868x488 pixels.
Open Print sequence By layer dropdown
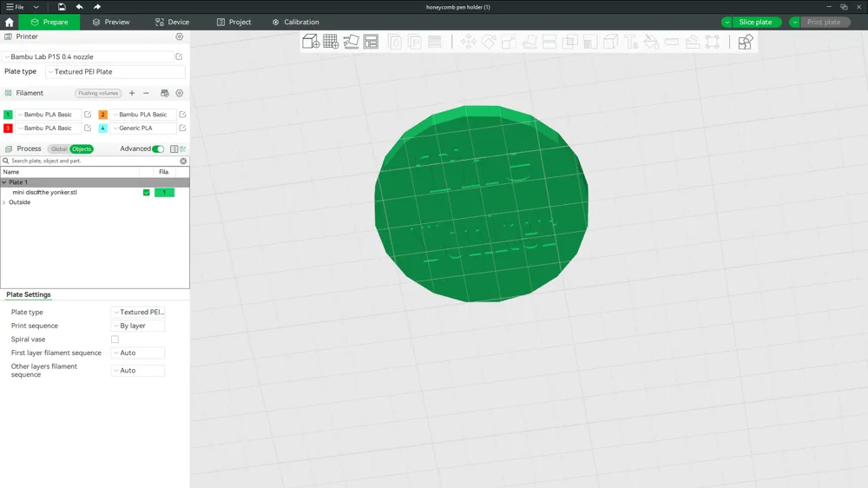coord(138,326)
